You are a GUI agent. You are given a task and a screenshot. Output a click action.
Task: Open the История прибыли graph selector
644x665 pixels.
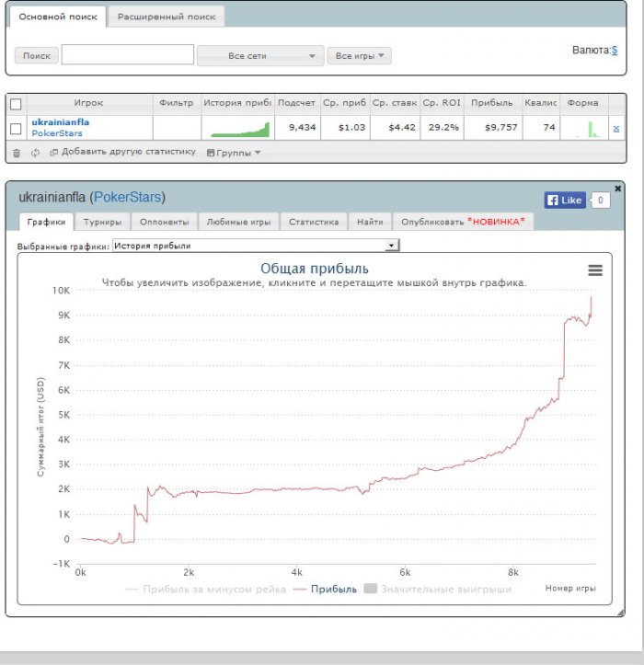[x=256, y=246]
